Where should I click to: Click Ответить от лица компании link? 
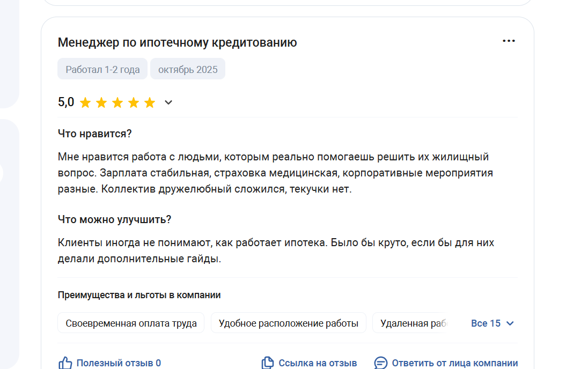coord(454,363)
